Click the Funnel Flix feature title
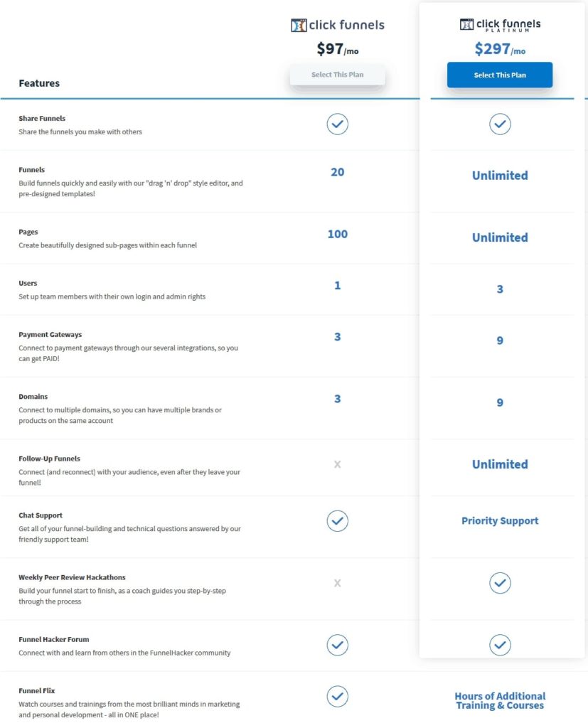 [x=37, y=691]
